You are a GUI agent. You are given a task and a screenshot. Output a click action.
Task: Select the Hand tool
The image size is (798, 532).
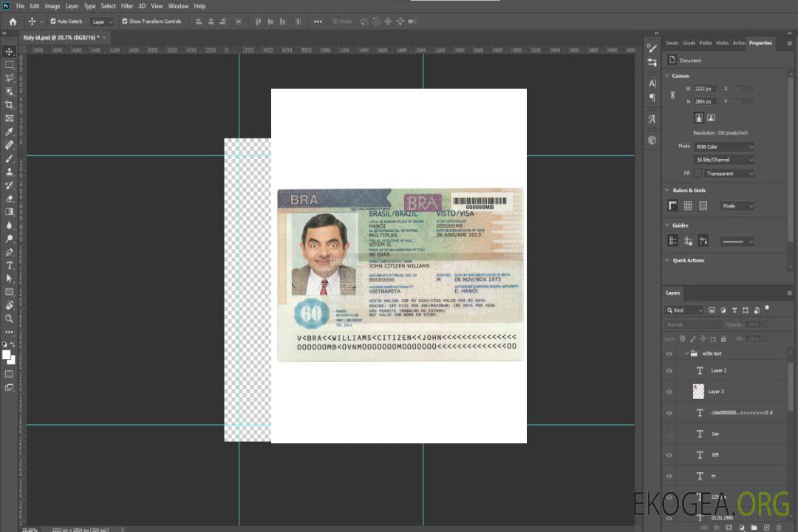coord(9,305)
